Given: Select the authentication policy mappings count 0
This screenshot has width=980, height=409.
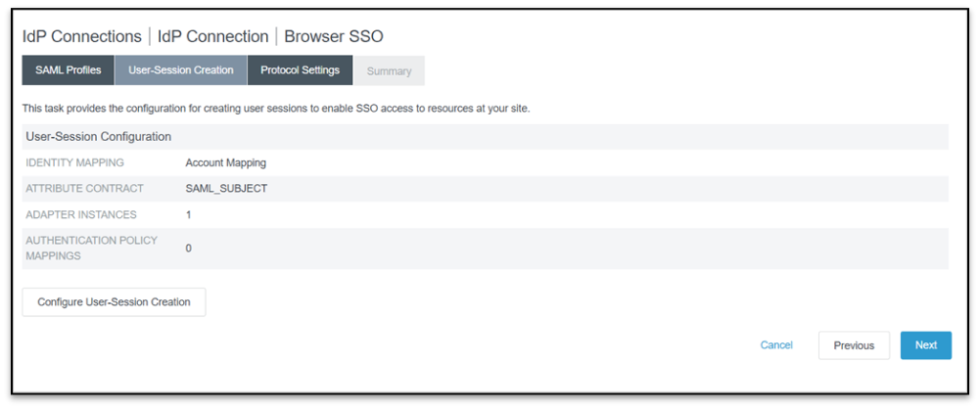Looking at the screenshot, I should 189,249.
